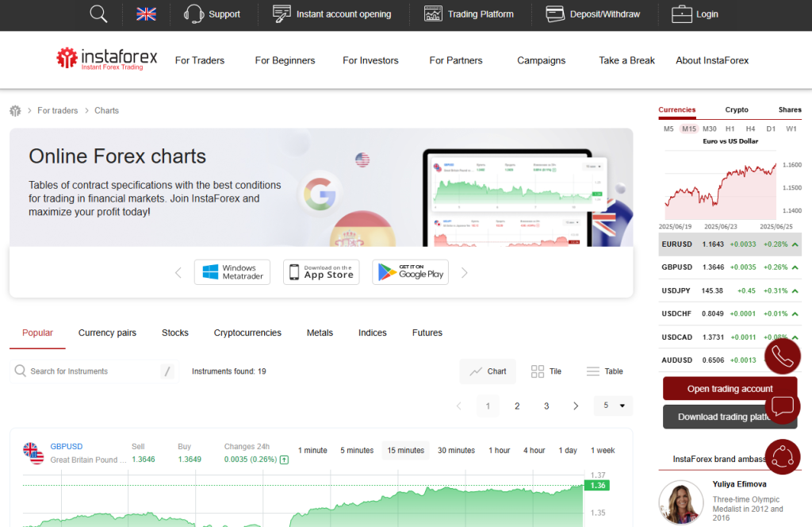
Task: Click the Google Play badge
Action: point(410,271)
